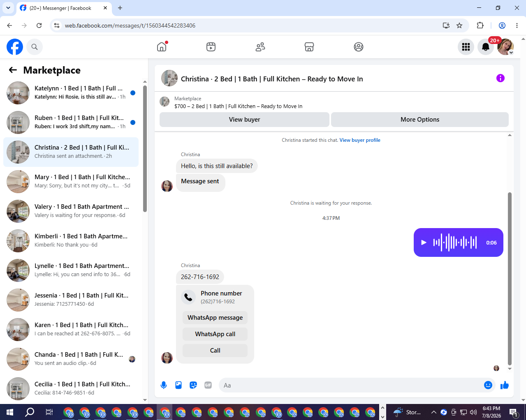Click the More Options button
The height and width of the screenshot is (420, 526).
420,120
